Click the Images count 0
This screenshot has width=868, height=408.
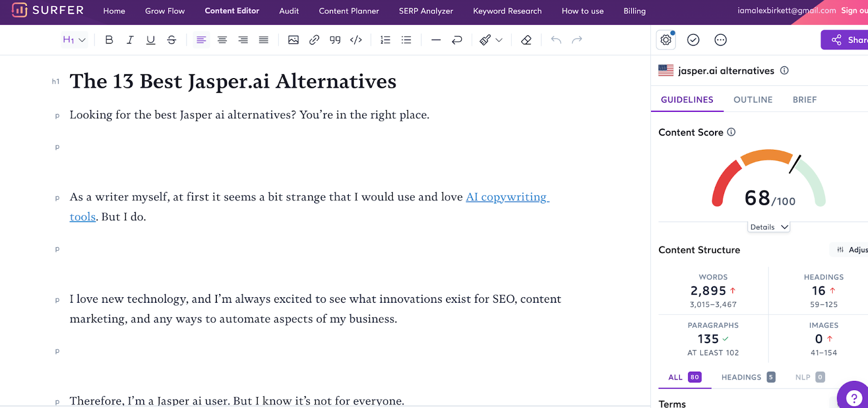click(x=819, y=339)
